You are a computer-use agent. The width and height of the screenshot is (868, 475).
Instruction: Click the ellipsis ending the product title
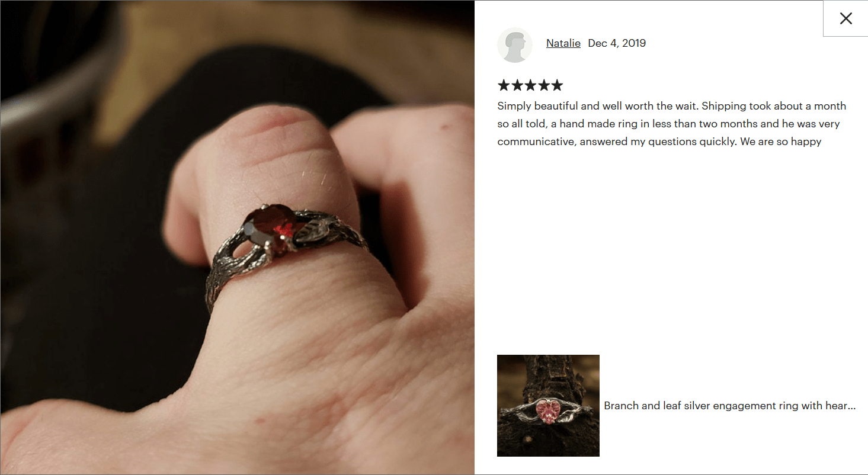[x=851, y=406]
